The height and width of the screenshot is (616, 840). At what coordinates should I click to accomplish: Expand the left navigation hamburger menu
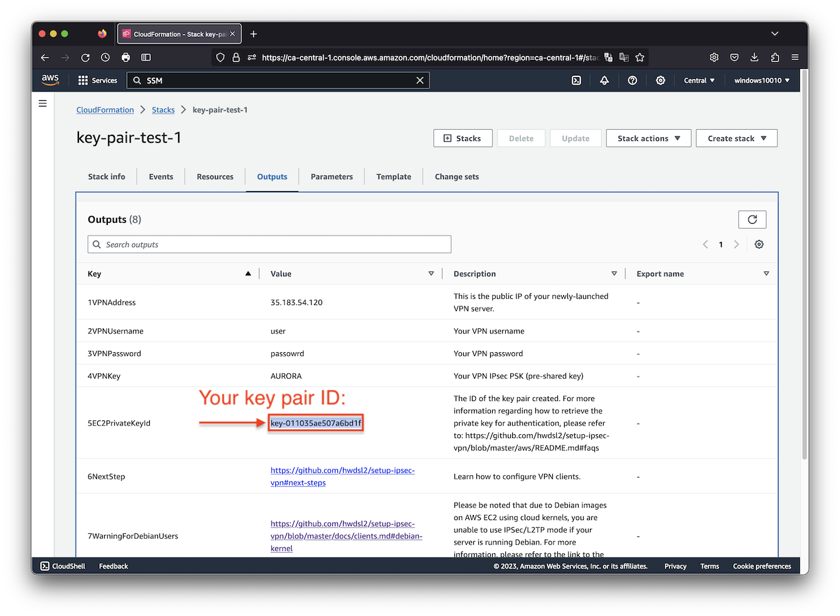(43, 103)
